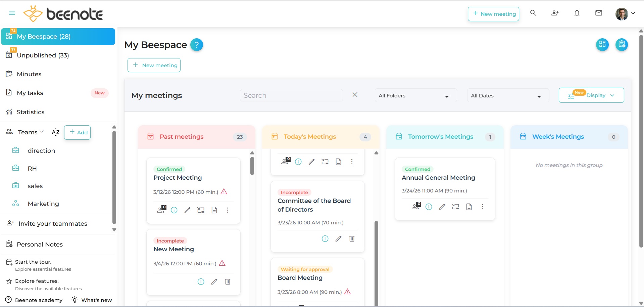The width and height of the screenshot is (644, 307).
Task: Expand the Display options dropdown
Action: tap(591, 95)
